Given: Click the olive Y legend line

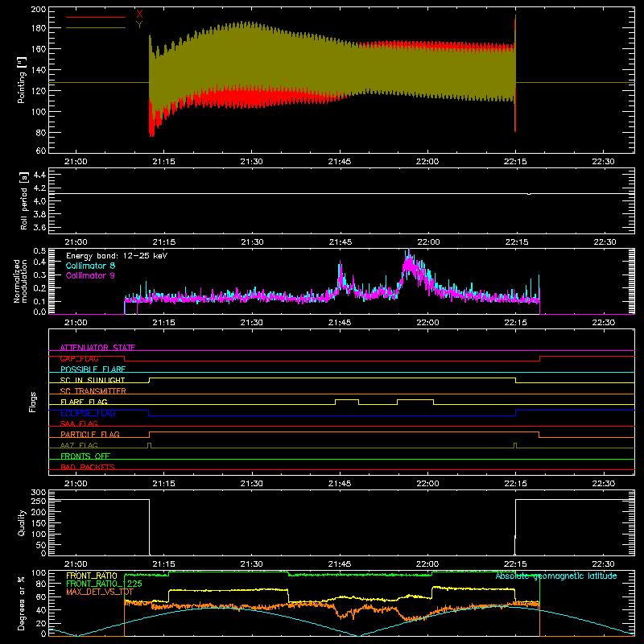Looking at the screenshot, I should 96,27.
